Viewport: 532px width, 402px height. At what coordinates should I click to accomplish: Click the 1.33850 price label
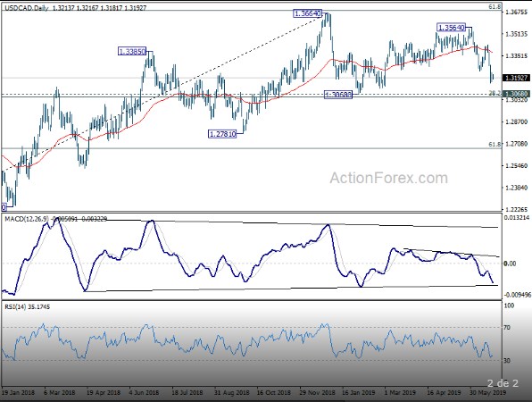coord(132,52)
